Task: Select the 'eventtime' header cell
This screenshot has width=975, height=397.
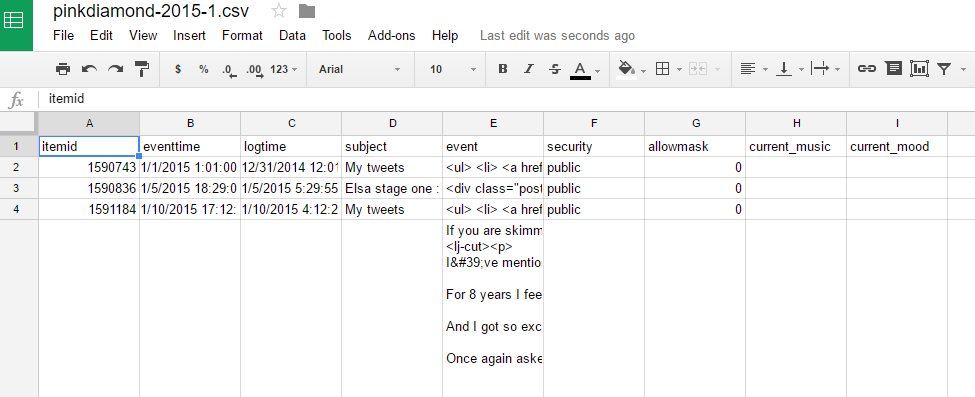Action: point(190,147)
